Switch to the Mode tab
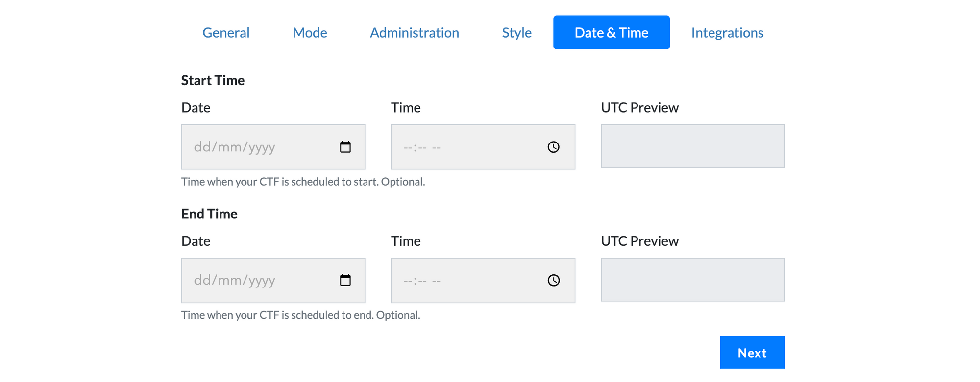Image resolution: width=980 pixels, height=382 pixels. click(x=310, y=32)
